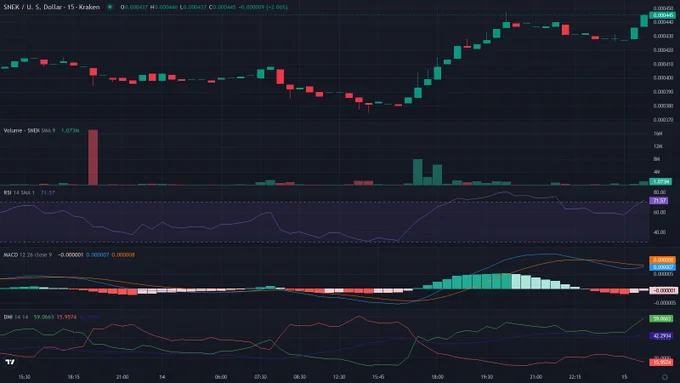Click the 06:00 time axis label
The height and width of the screenshot is (383, 680).
[221, 377]
